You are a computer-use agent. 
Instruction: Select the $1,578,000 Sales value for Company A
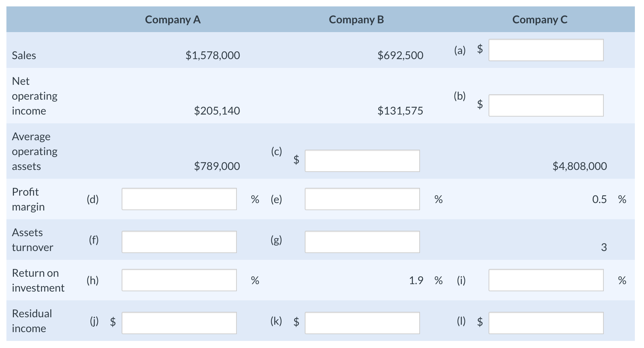213,55
